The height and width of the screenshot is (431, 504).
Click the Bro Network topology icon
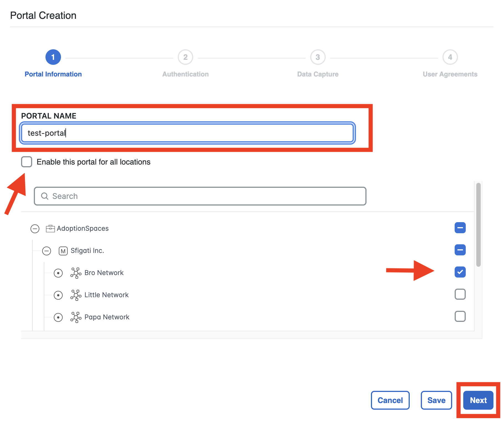76,273
